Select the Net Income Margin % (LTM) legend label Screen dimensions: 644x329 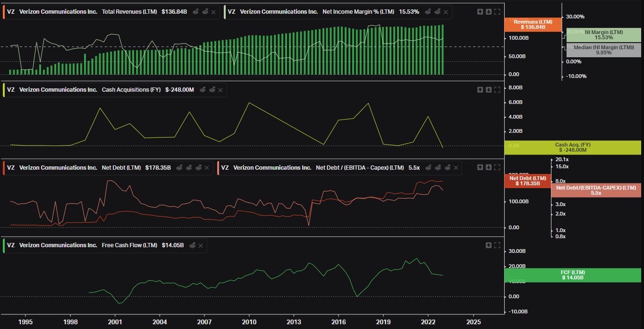[359, 12]
